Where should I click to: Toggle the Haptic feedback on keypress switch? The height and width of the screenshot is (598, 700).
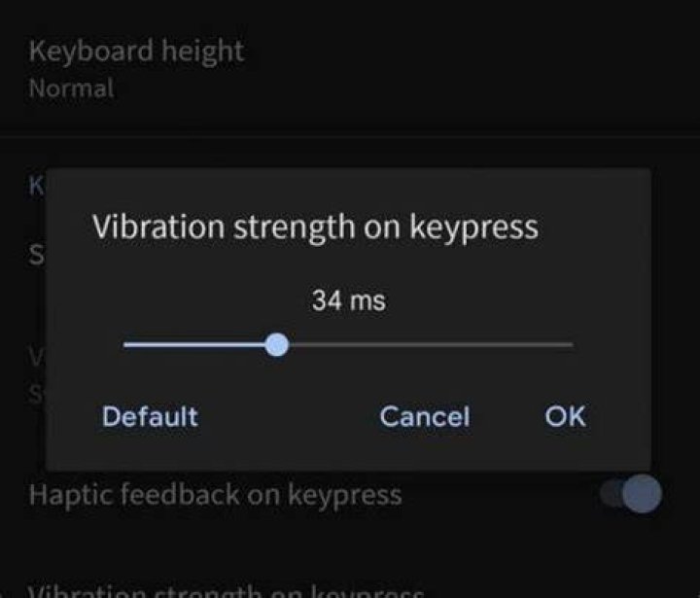(x=631, y=494)
